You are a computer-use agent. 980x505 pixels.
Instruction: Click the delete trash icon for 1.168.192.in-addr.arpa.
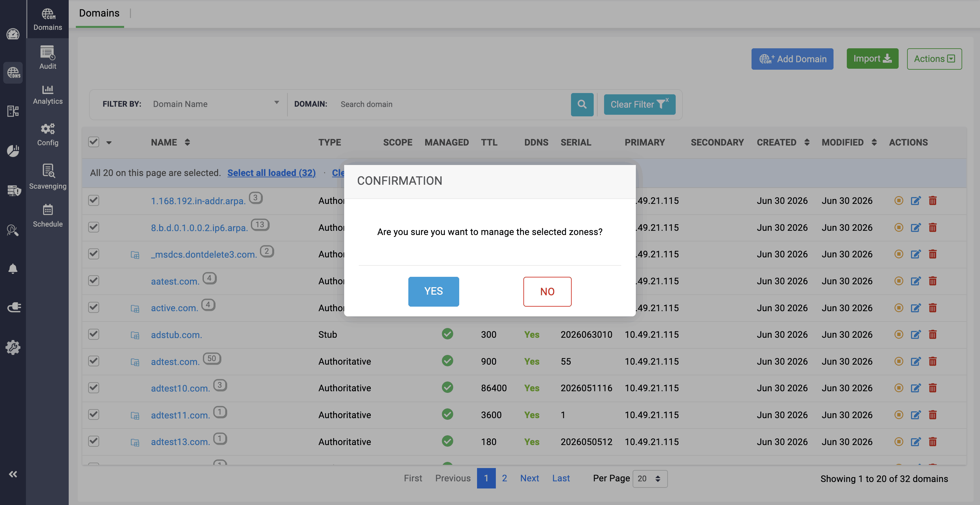coord(932,201)
